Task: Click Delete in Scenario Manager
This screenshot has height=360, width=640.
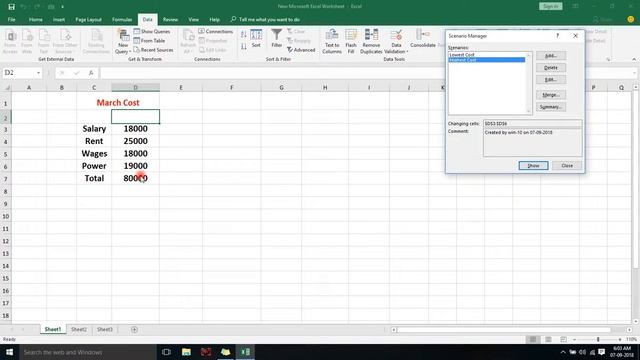Action: pos(551,67)
